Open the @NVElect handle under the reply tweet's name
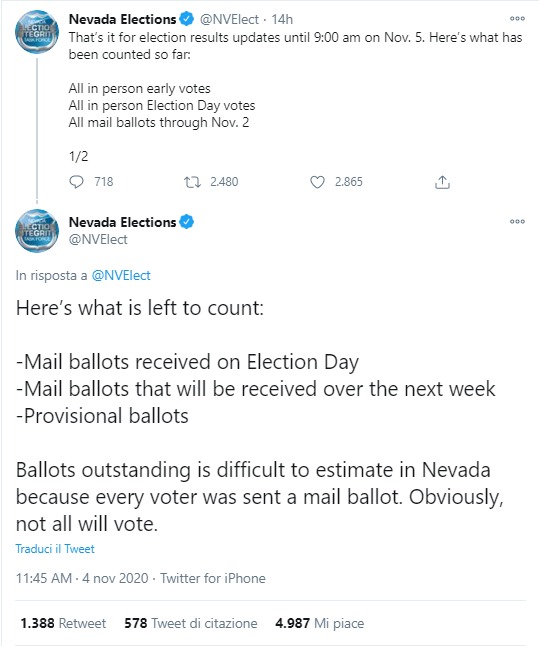 tap(98, 239)
